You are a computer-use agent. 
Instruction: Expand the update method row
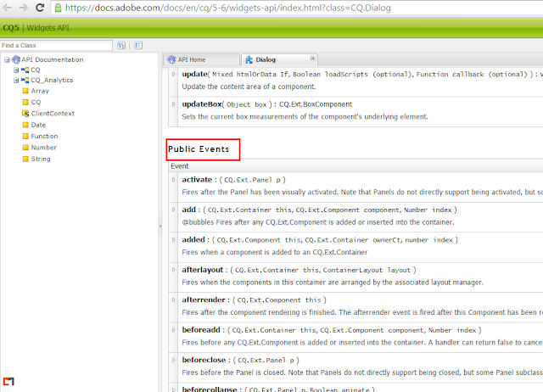click(174, 74)
